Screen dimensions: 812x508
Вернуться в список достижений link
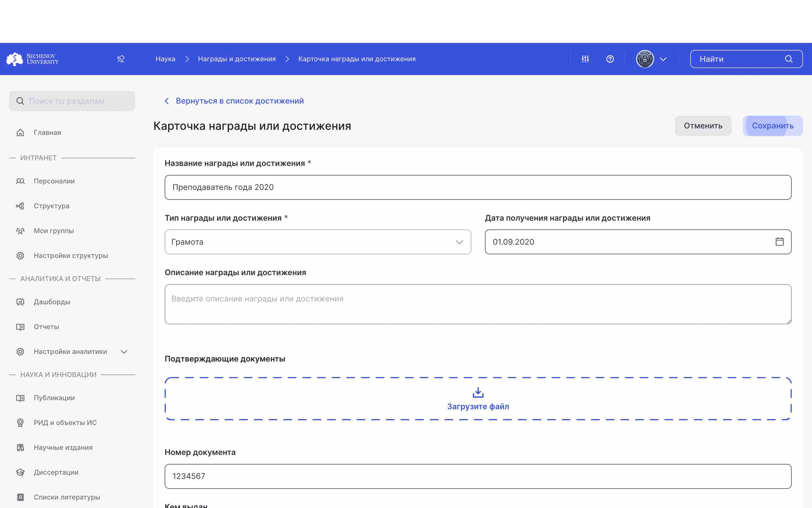point(240,101)
